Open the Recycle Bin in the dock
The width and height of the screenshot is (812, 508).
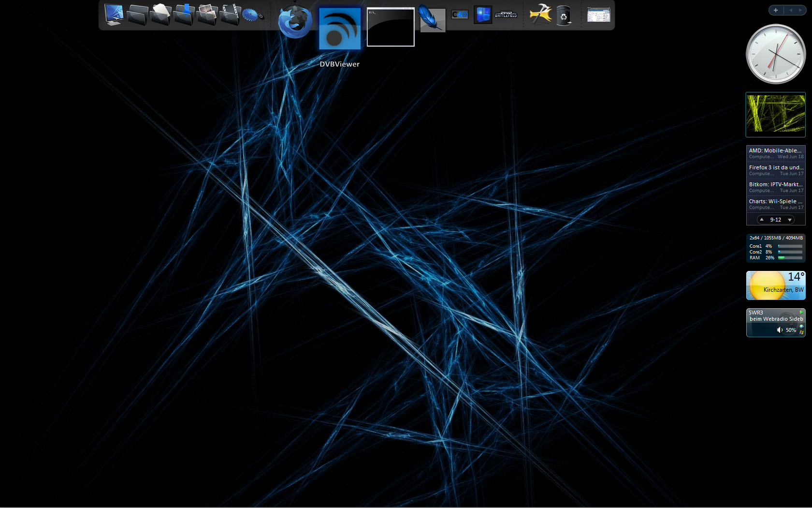pyautogui.click(x=564, y=15)
